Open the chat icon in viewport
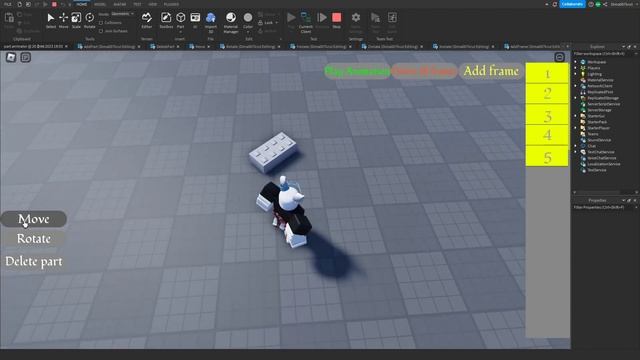This screenshot has height=360, width=640. (x=26, y=57)
